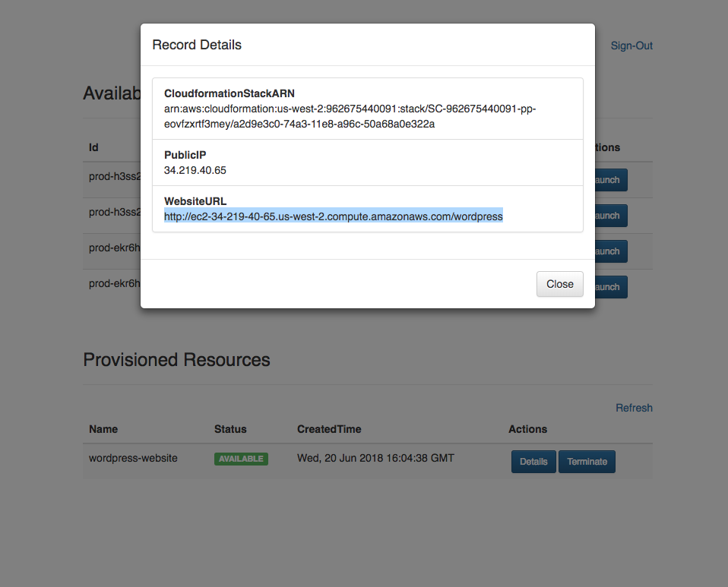
Task: Close the Record Details dialog
Action: tap(559, 284)
